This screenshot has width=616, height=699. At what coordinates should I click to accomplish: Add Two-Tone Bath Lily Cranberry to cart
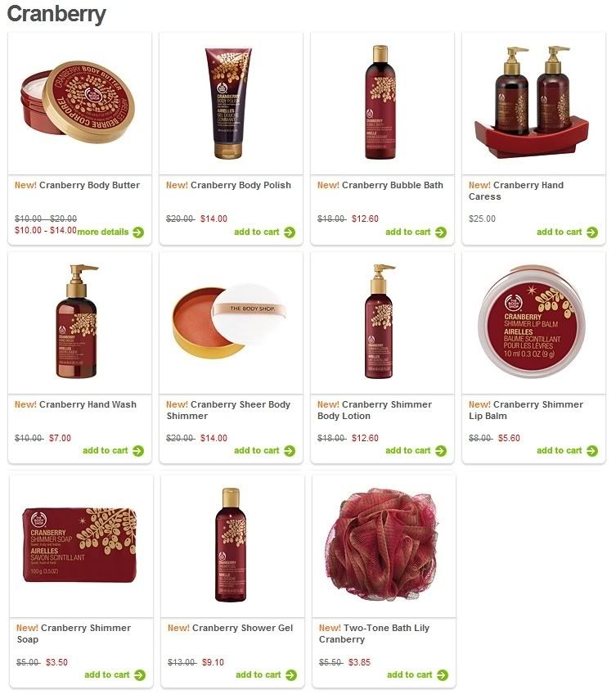tap(417, 675)
